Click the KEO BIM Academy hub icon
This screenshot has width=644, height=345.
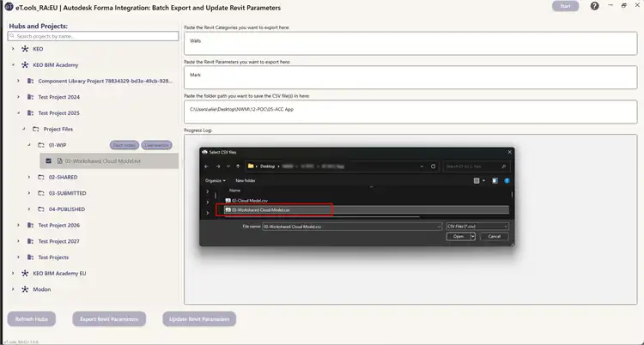(x=25, y=65)
